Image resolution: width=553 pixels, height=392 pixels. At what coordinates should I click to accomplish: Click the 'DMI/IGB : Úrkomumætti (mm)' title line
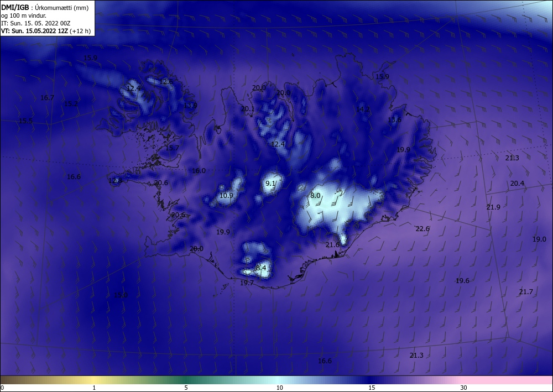45,8
